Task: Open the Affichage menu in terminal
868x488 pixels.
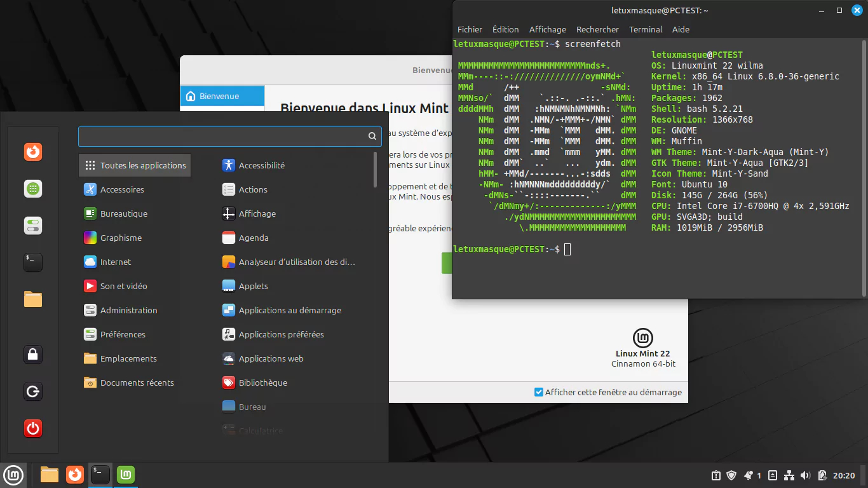Action: [x=547, y=29]
